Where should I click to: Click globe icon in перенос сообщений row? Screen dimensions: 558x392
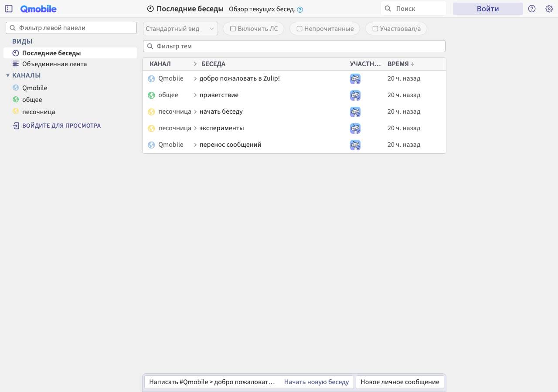[x=151, y=145]
